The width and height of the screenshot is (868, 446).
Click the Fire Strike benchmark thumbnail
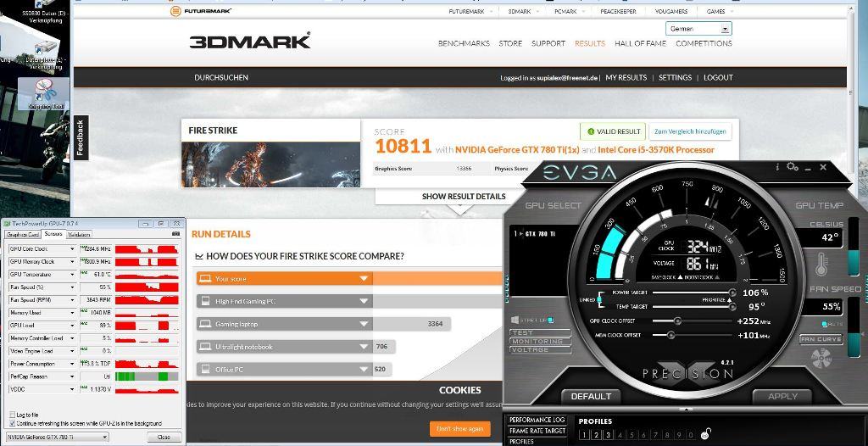270,164
